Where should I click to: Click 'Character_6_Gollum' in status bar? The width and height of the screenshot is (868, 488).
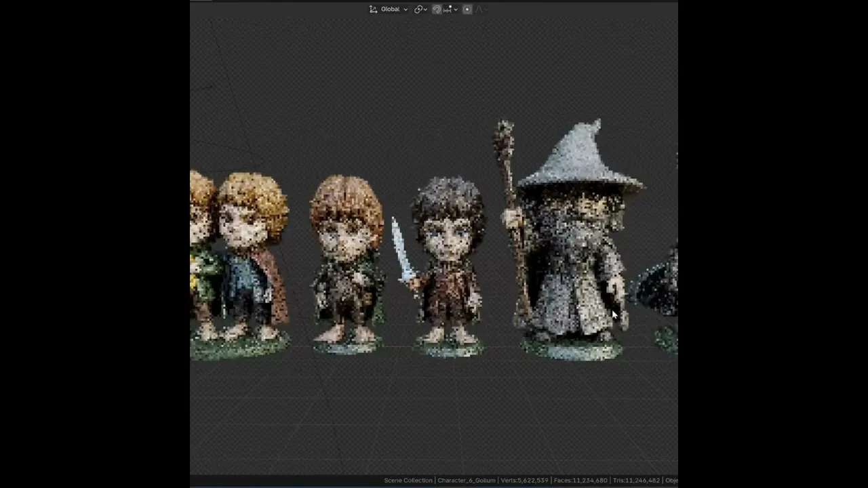466,480
